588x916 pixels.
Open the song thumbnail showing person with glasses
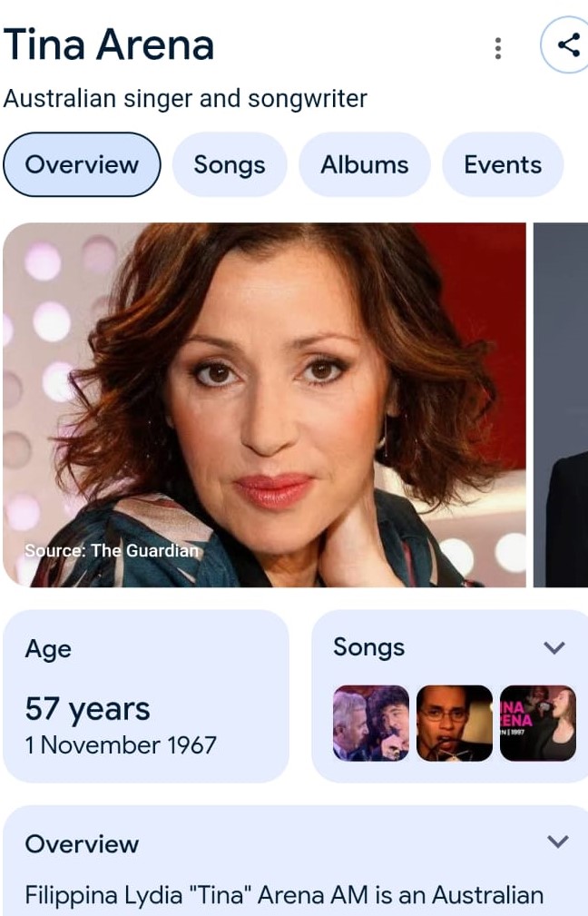point(454,723)
